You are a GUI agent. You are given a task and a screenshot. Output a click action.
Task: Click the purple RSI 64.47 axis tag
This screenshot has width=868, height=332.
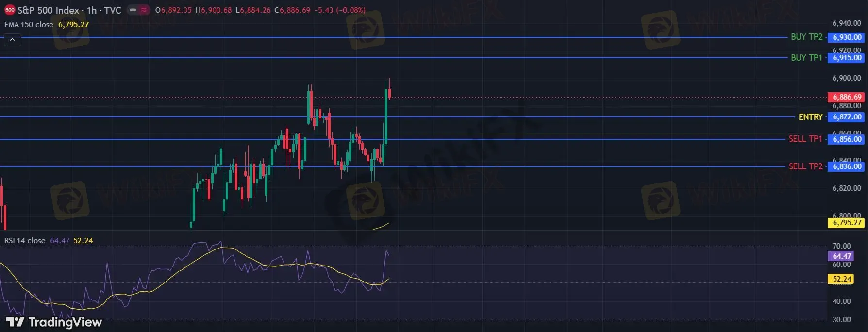(x=841, y=256)
